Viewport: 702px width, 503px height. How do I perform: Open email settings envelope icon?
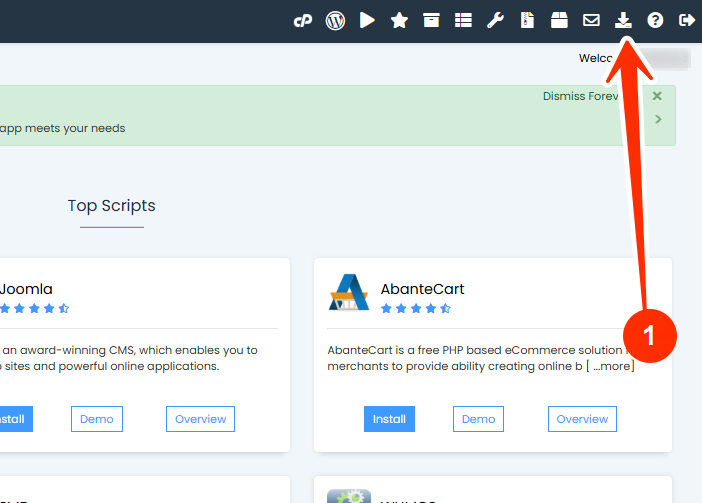(591, 20)
